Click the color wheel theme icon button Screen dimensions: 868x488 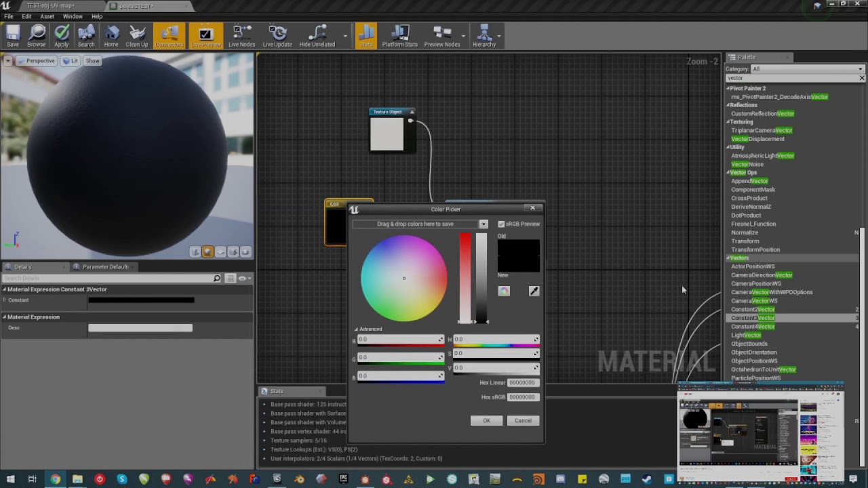504,291
